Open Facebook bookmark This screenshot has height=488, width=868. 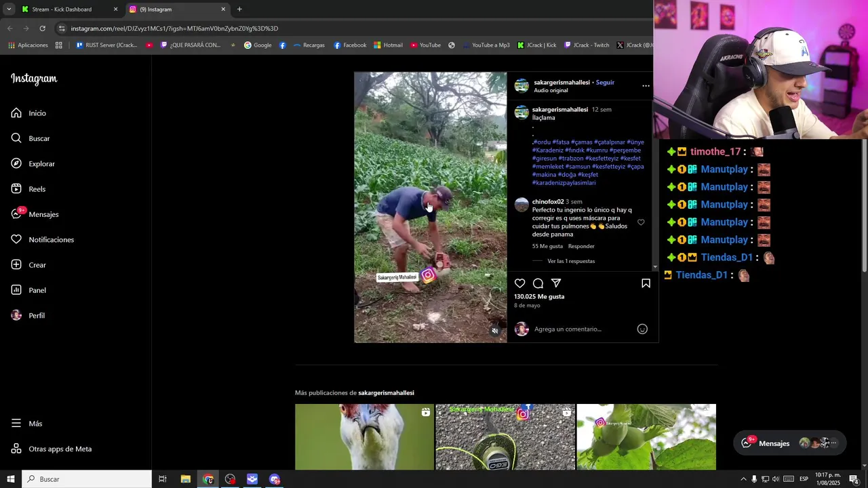350,45
